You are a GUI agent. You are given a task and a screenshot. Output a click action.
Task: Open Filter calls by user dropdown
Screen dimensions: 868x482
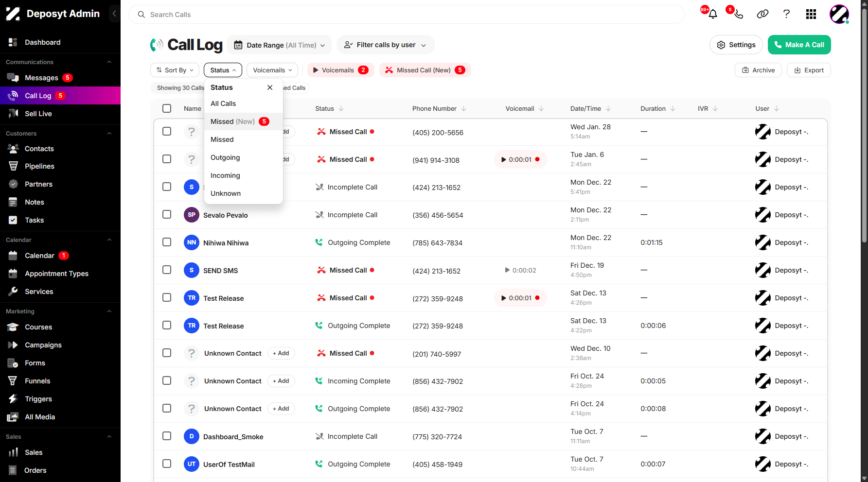click(x=386, y=45)
